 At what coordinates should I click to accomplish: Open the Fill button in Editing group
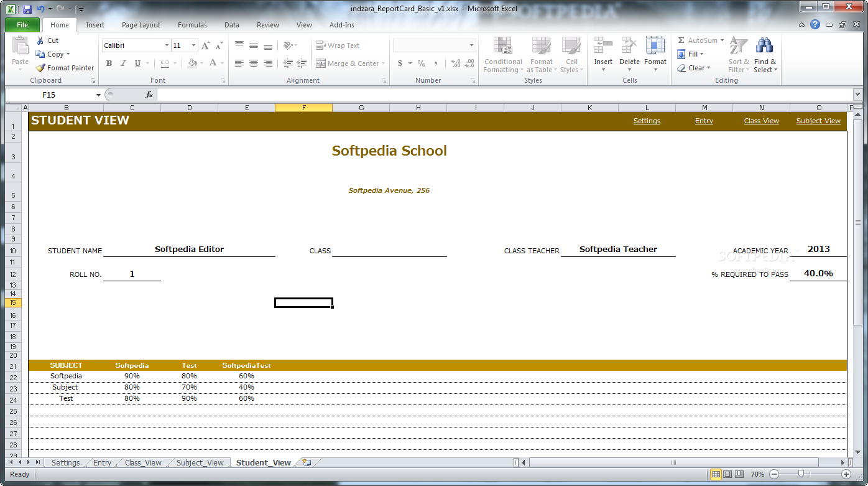(691, 54)
